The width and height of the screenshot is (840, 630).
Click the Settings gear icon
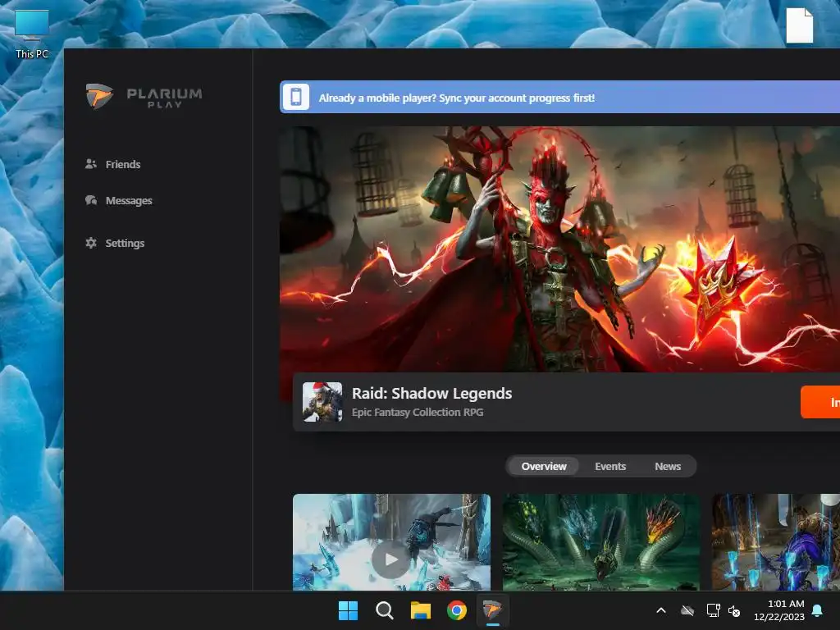click(91, 243)
